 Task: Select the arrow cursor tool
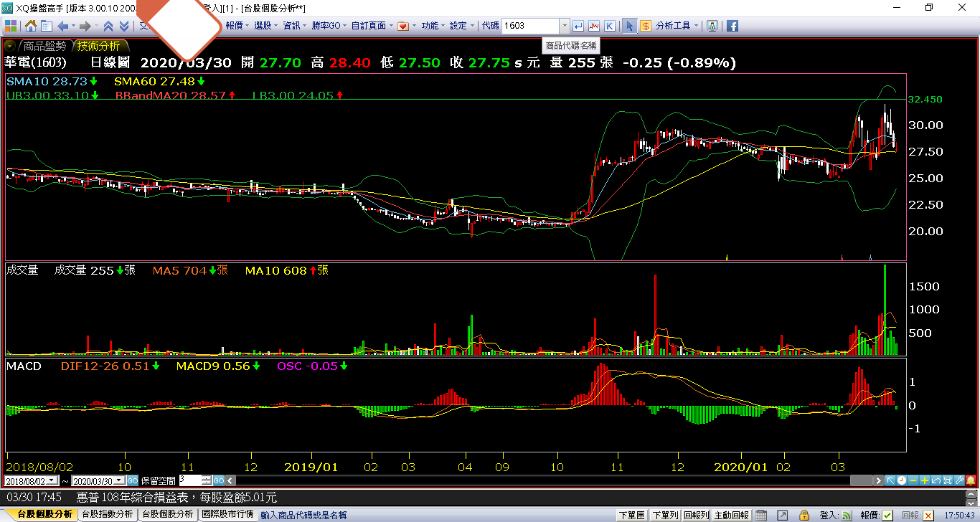tap(629, 26)
